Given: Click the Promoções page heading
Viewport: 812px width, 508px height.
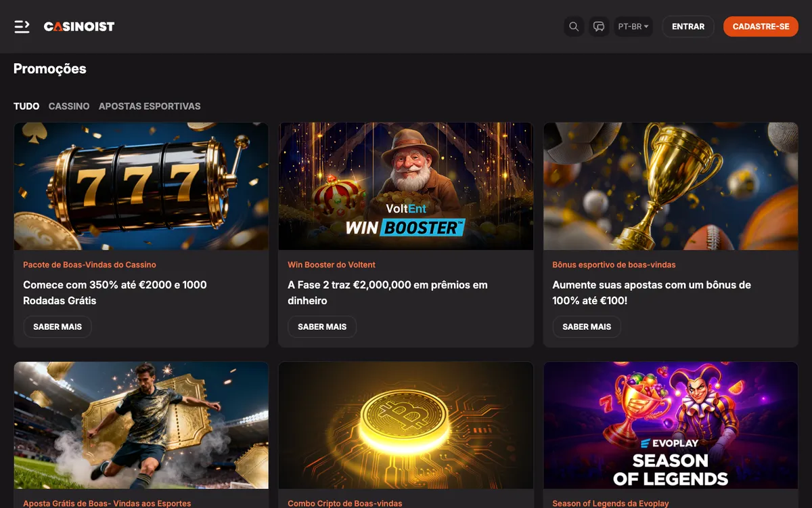Looking at the screenshot, I should click(x=50, y=68).
